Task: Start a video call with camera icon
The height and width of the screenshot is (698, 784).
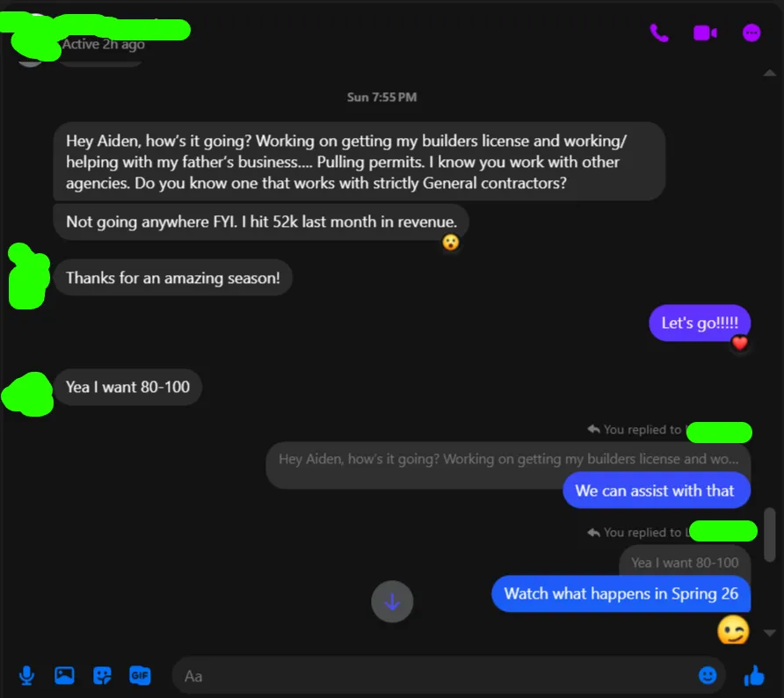Action: tap(705, 33)
